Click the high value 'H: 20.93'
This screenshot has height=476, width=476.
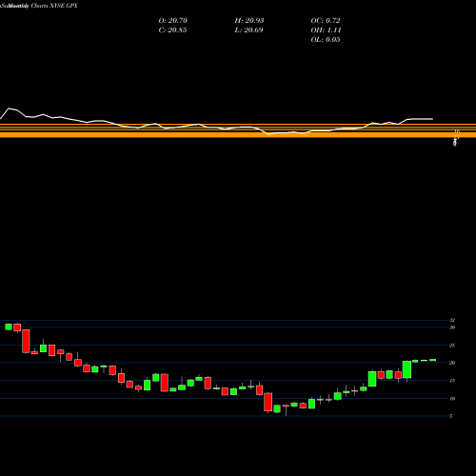click(249, 21)
